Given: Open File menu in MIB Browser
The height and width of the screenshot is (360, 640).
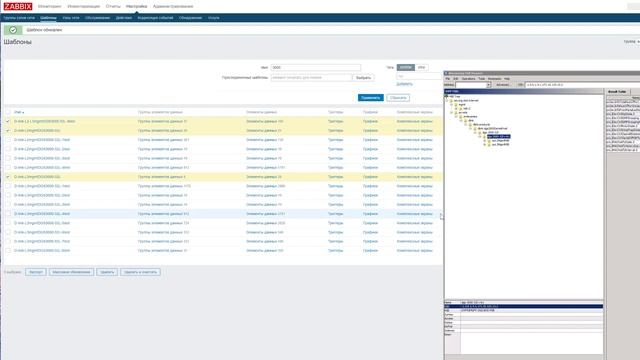Looking at the screenshot, I should click(447, 78).
